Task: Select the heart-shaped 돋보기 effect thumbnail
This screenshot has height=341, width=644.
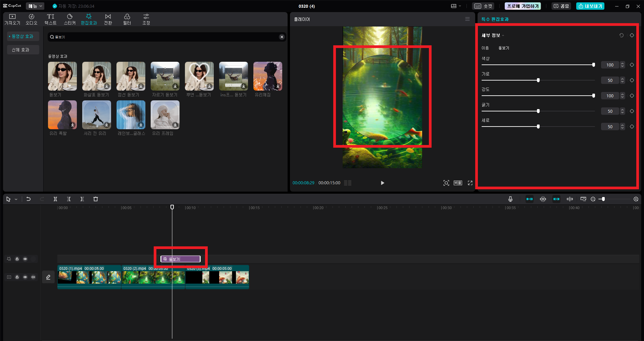Action: (x=199, y=76)
